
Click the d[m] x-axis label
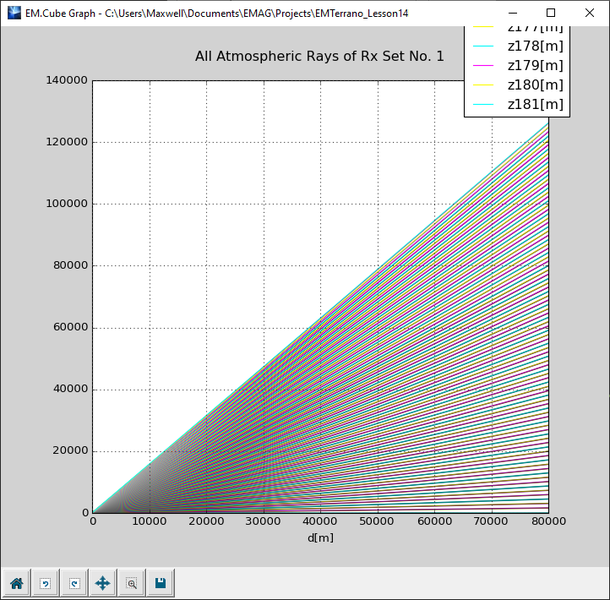coord(320,537)
